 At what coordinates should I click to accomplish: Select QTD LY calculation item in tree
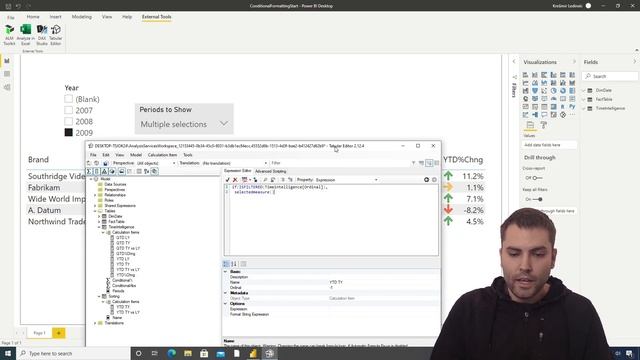pos(123,238)
